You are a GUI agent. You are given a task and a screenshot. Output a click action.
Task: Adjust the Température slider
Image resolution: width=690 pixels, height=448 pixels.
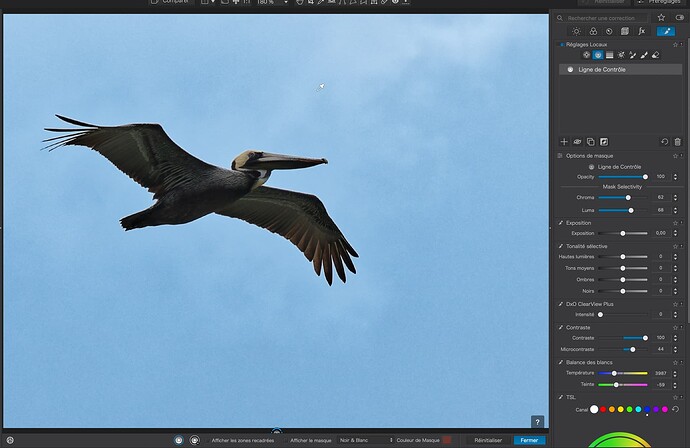point(623,373)
